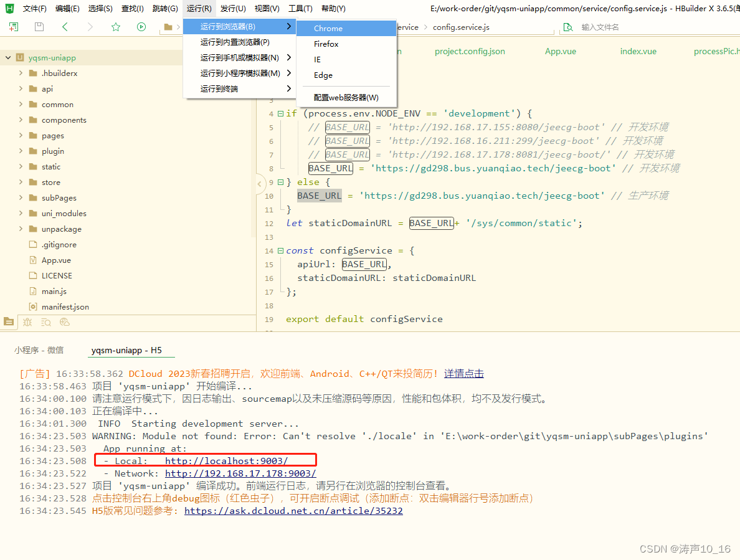Image resolution: width=740 pixels, height=560 pixels.
Task: Run the project with the play icon
Action: point(141,27)
